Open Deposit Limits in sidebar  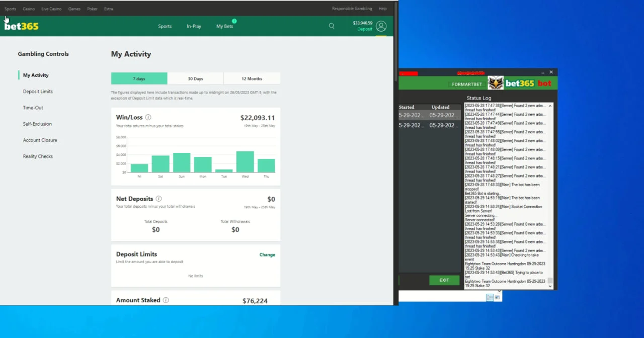(38, 92)
